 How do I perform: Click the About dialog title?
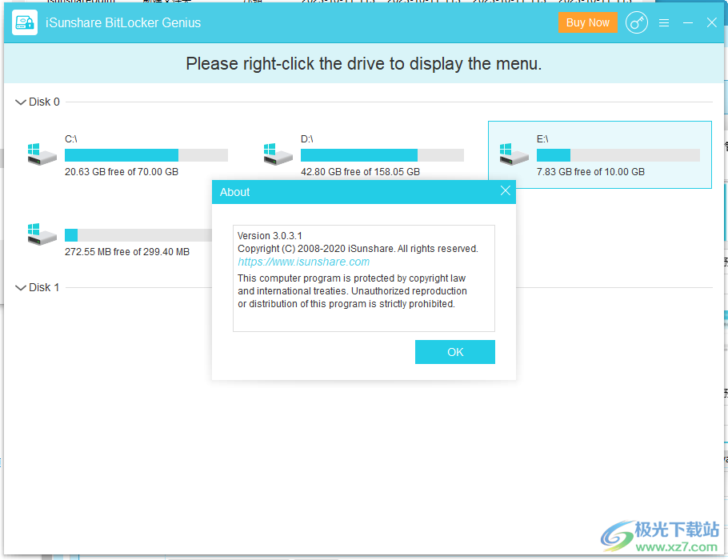tap(234, 192)
